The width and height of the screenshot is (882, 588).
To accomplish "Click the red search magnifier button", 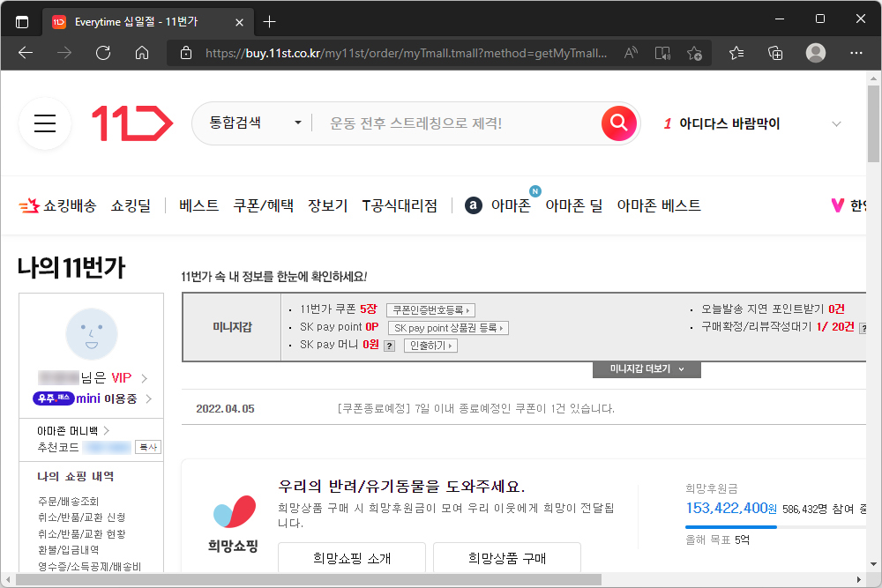I will pos(619,123).
